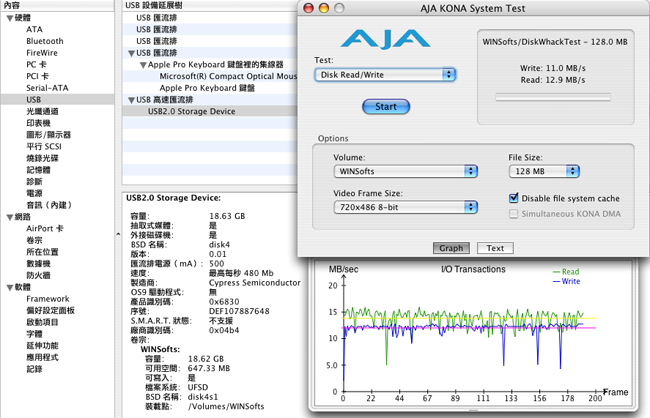Select Microsoft(R) Compact Optical Mouse row
The width and height of the screenshot is (650, 418).
coord(210,76)
